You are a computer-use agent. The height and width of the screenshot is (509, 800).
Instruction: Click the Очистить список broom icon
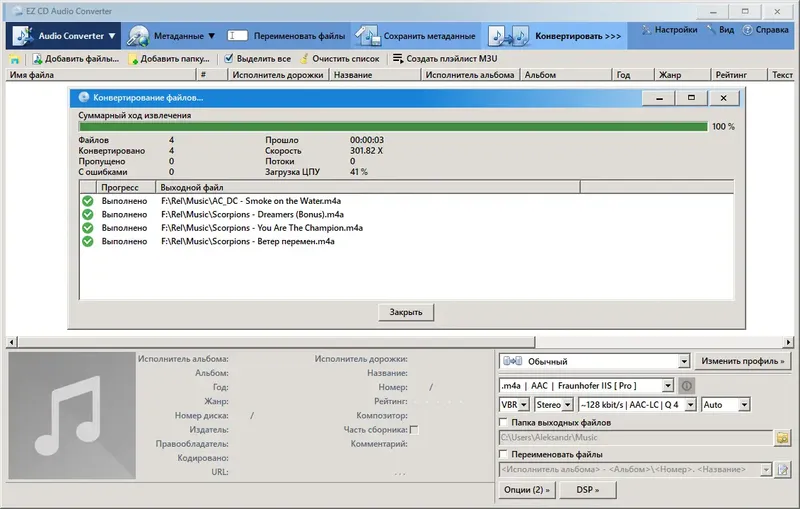coord(304,59)
